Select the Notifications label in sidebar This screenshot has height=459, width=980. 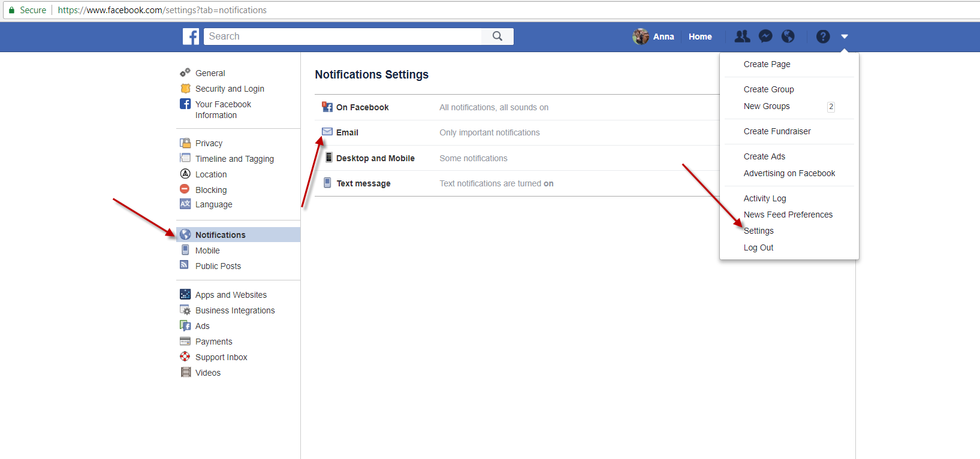pyautogui.click(x=221, y=235)
